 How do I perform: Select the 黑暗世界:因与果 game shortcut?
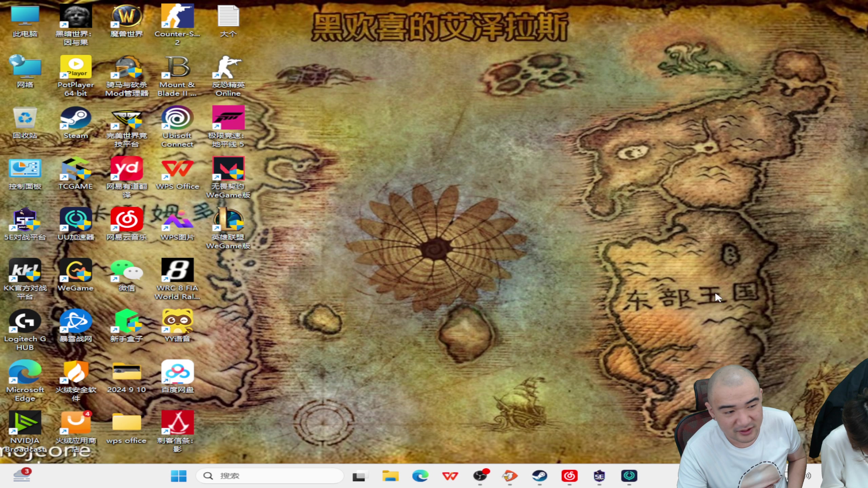[76, 24]
